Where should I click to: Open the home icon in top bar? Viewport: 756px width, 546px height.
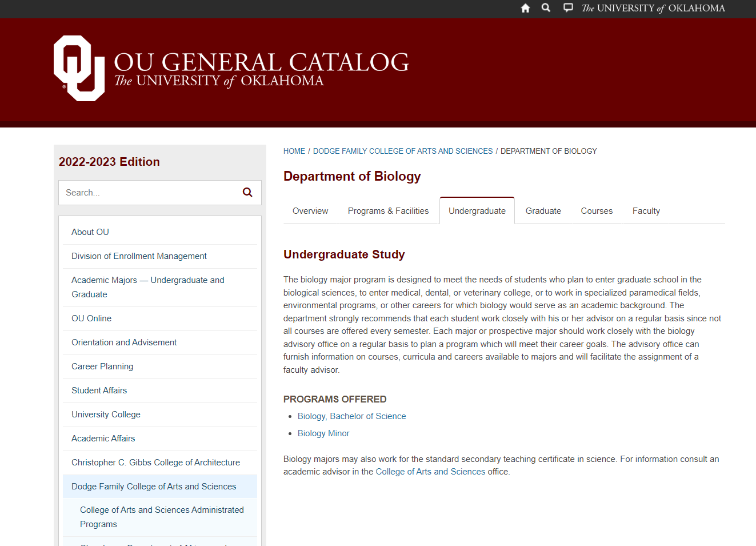pos(526,8)
